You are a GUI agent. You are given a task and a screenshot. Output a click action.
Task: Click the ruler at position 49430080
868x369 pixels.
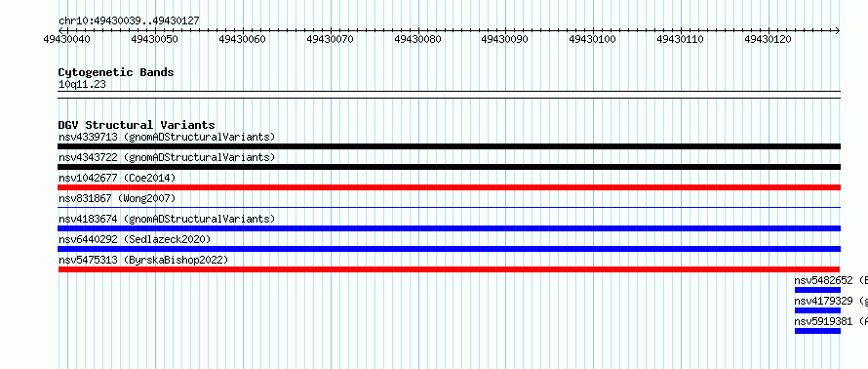pyautogui.click(x=418, y=39)
